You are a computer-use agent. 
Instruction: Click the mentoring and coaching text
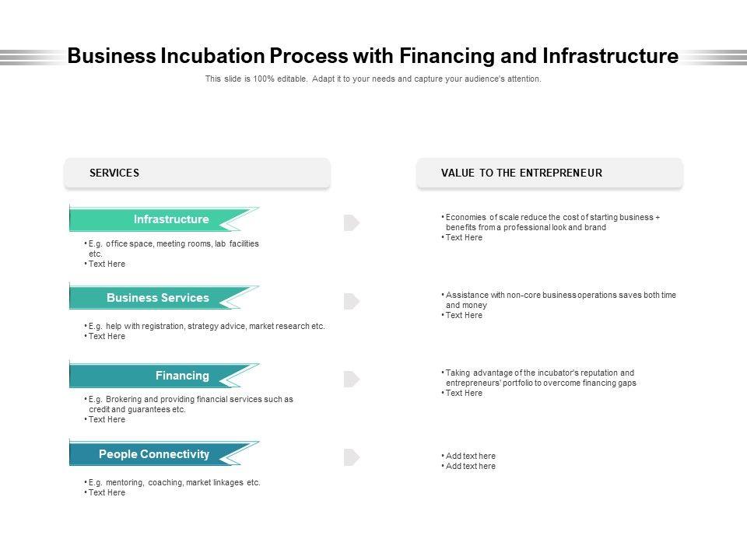point(174,482)
